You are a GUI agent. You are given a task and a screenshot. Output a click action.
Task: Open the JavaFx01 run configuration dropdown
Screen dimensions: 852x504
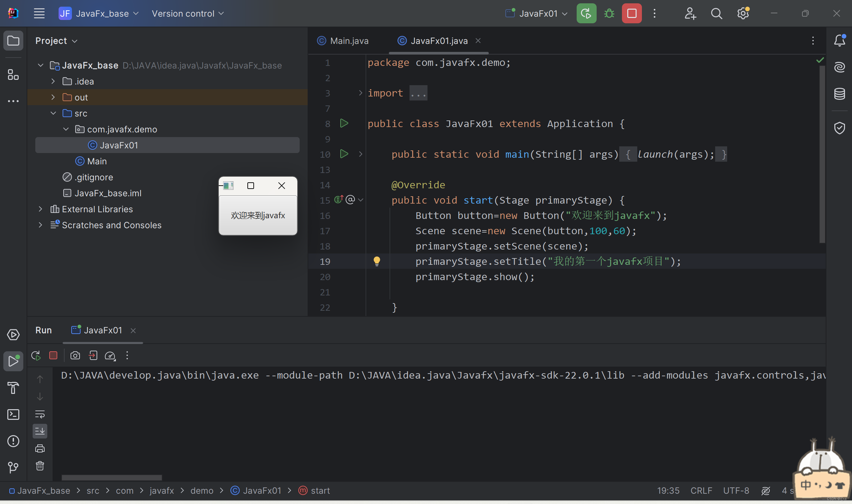[536, 14]
